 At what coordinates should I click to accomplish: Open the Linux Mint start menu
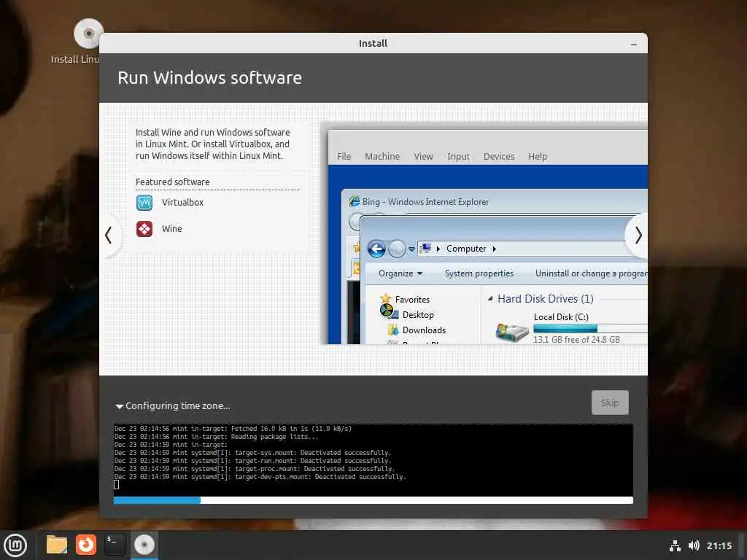pyautogui.click(x=15, y=545)
